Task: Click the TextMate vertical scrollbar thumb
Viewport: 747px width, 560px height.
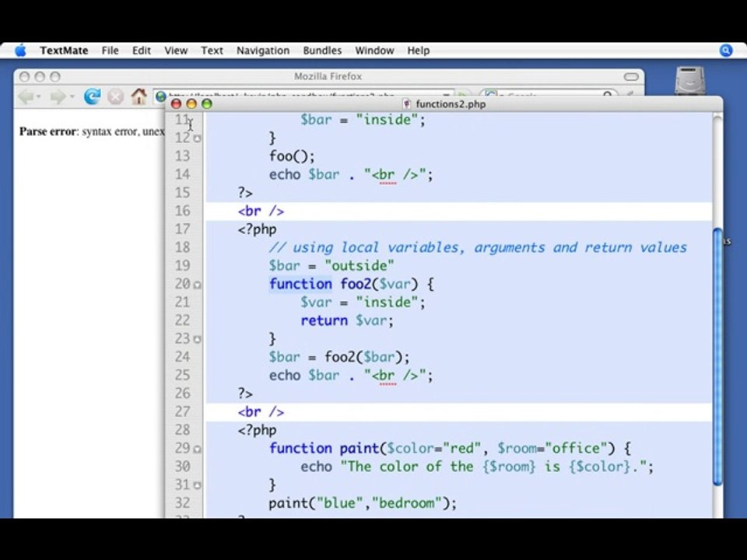Action: [x=717, y=357]
